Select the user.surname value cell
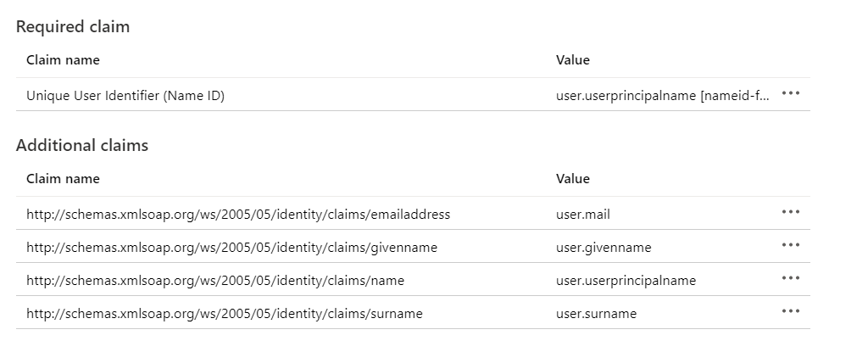The height and width of the screenshot is (352, 868). pos(596,314)
